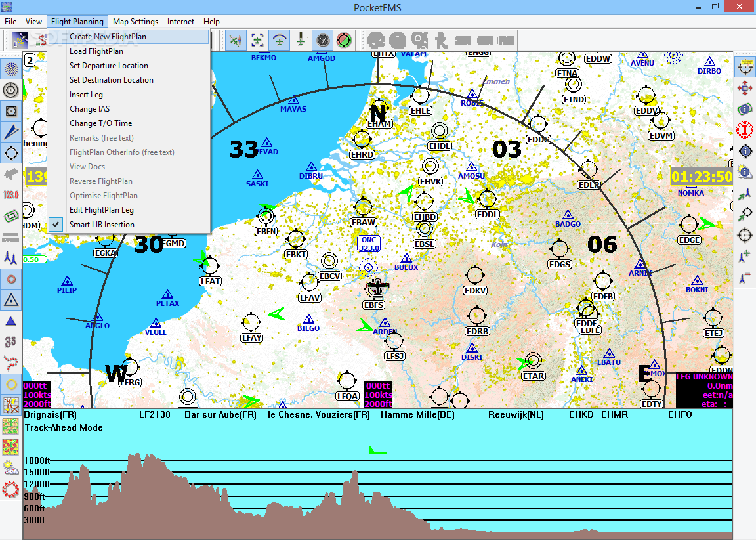Click the LEG UNKNOWN info box

pyautogui.click(x=704, y=391)
